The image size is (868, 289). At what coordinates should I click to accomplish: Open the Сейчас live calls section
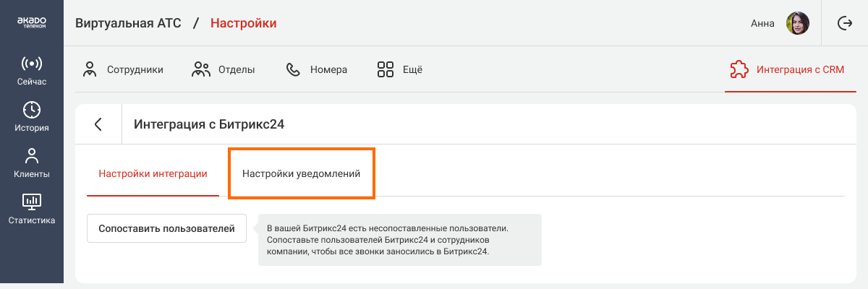tap(32, 71)
